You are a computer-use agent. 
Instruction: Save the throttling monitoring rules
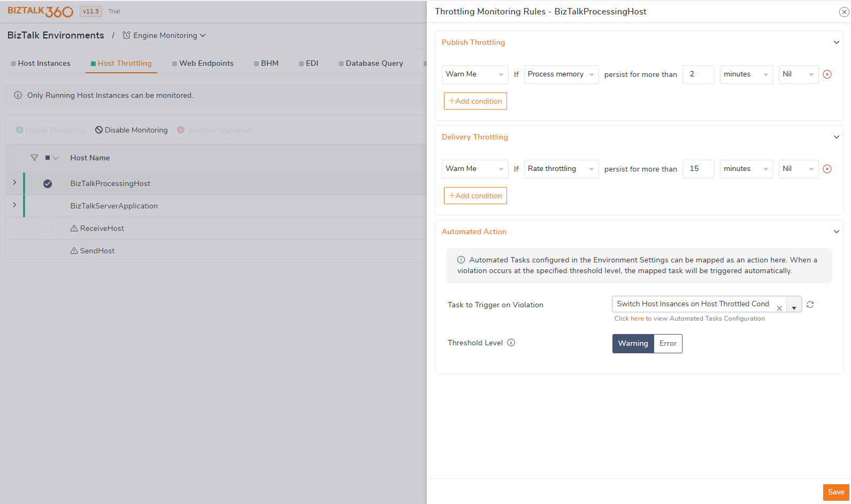click(836, 492)
